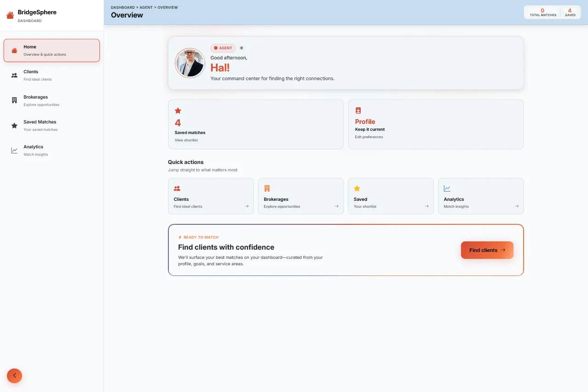Click 'Find ideal clients' text on the quick action card

coord(188,206)
